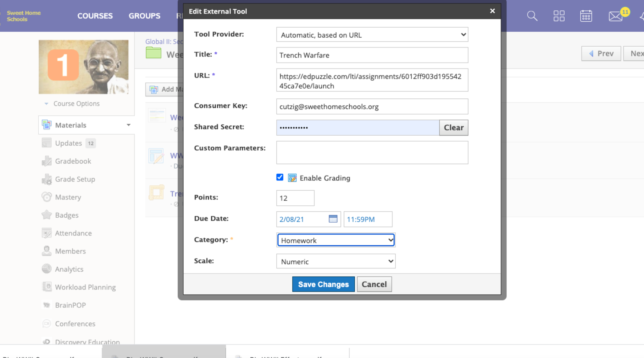Open the Tool Provider dropdown

(372, 35)
